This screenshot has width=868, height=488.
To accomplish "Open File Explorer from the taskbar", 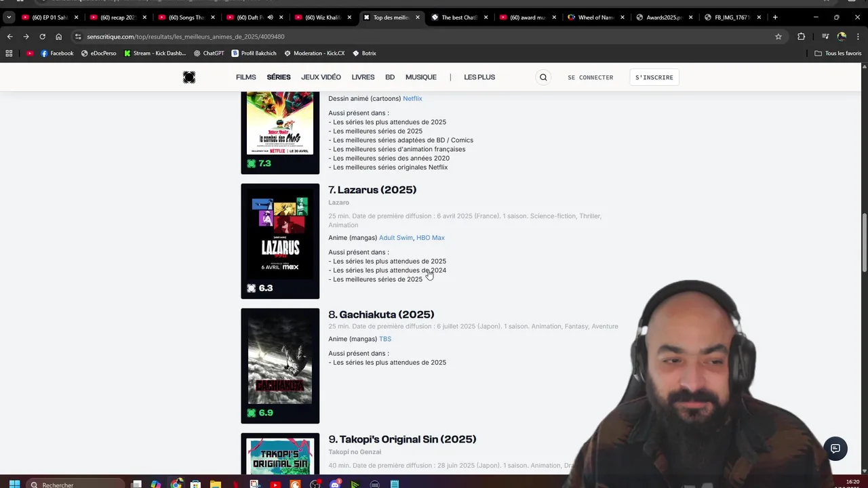I will pos(215,484).
